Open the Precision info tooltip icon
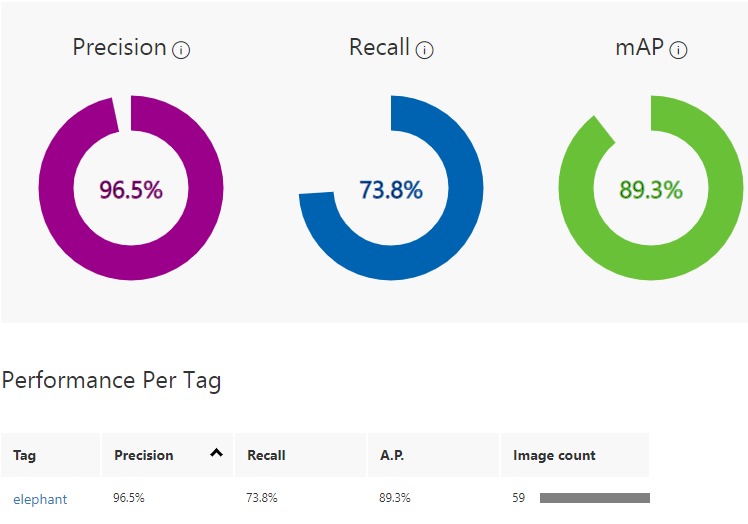Image resolution: width=748 pixels, height=524 pixels. coord(181,50)
